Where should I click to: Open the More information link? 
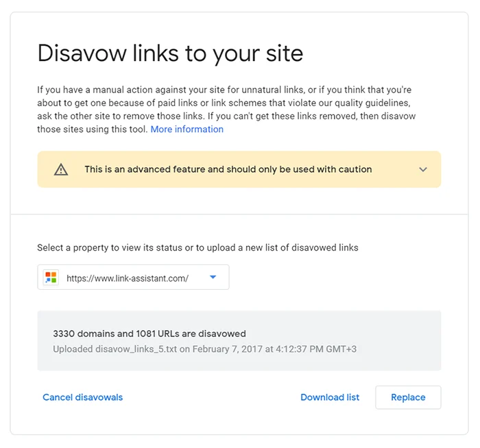[x=187, y=129]
